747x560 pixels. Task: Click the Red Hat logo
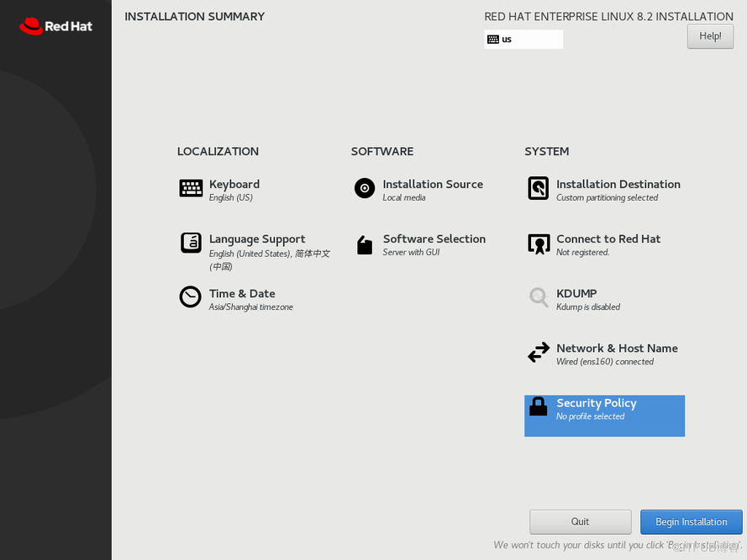[x=55, y=26]
